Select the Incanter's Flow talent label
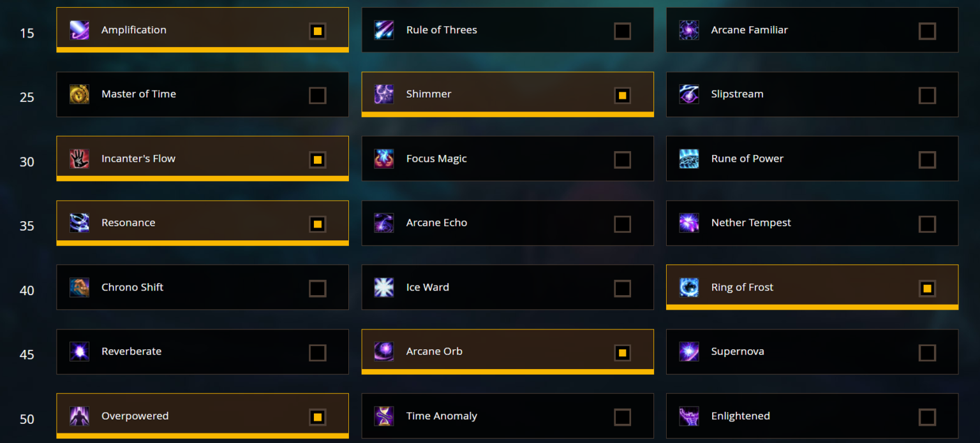 click(x=138, y=159)
